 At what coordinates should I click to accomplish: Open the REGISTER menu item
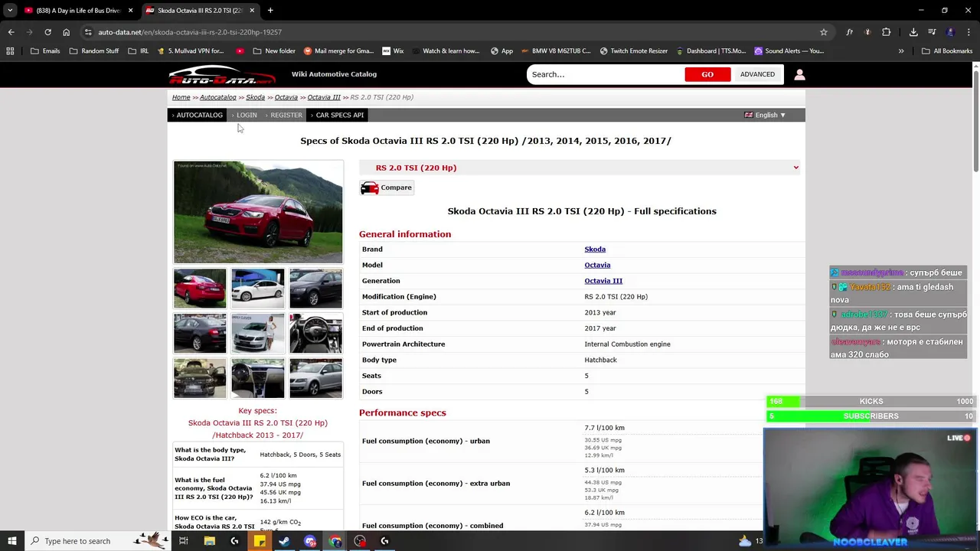coord(286,115)
